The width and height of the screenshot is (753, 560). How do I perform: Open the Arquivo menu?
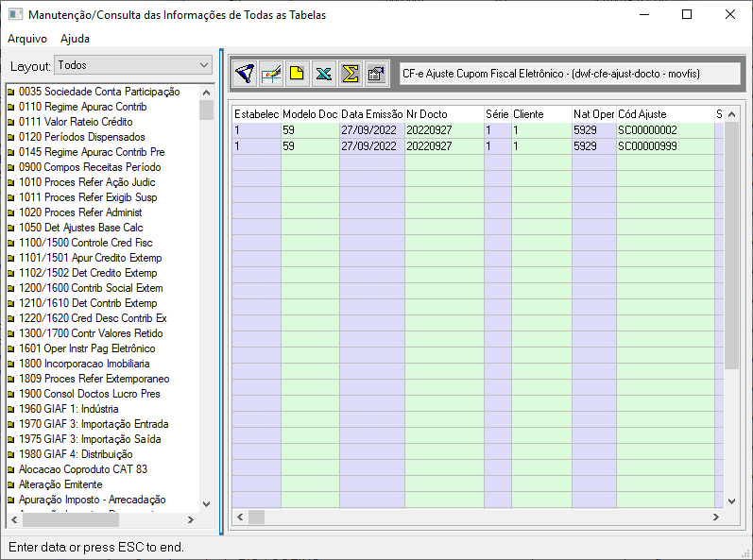click(x=27, y=39)
